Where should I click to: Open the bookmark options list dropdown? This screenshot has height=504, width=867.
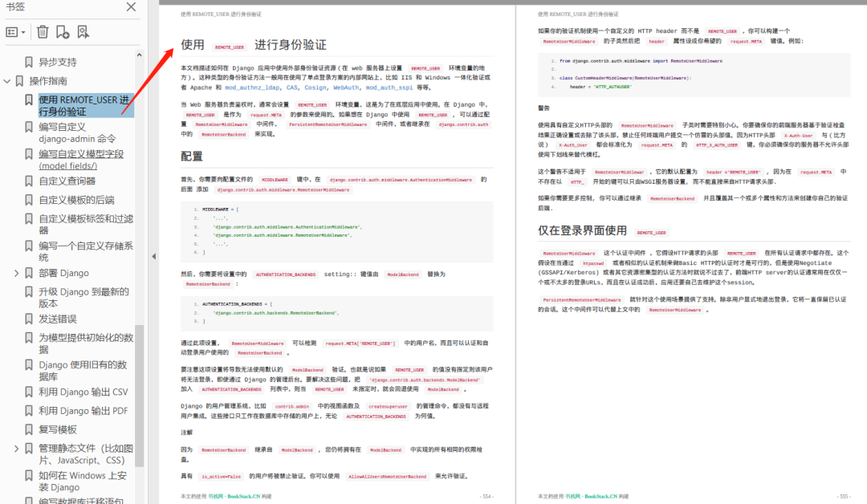[x=15, y=32]
